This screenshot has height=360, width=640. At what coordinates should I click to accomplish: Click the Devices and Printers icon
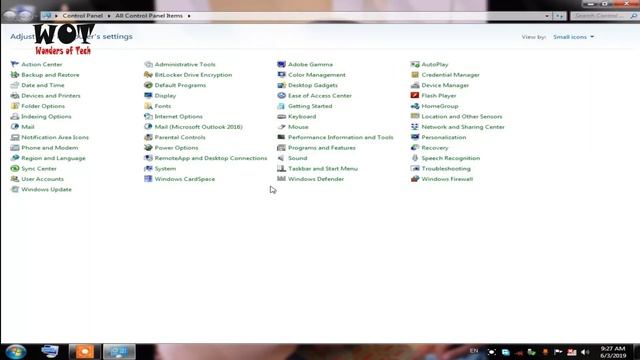coord(15,96)
